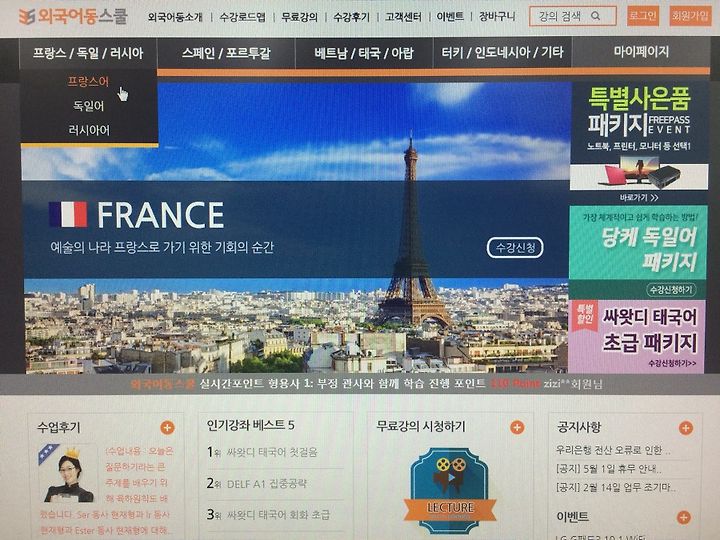This screenshot has height=540, width=720.
Task: Open the 외국어동소개 menu
Action: (175, 17)
